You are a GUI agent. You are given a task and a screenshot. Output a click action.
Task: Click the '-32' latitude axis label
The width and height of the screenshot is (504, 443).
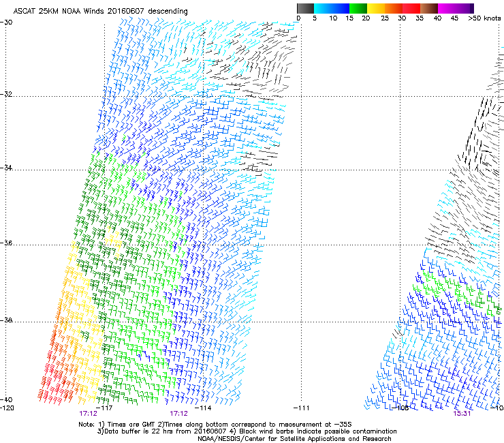click(6, 94)
